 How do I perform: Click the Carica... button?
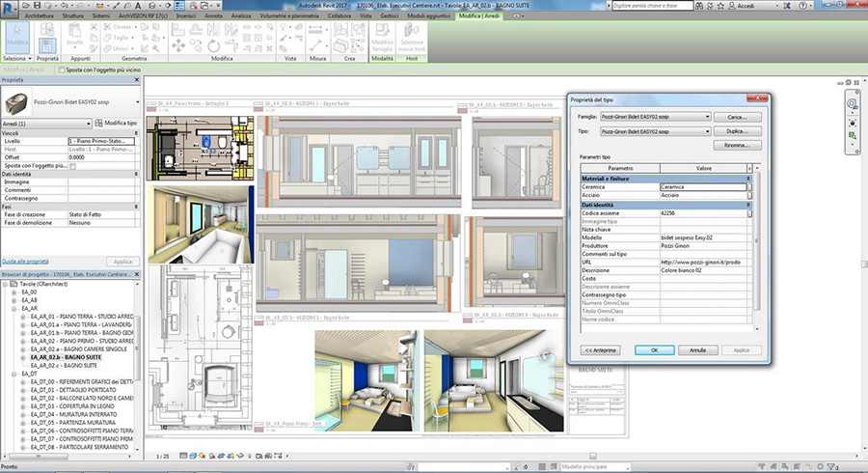tap(737, 117)
